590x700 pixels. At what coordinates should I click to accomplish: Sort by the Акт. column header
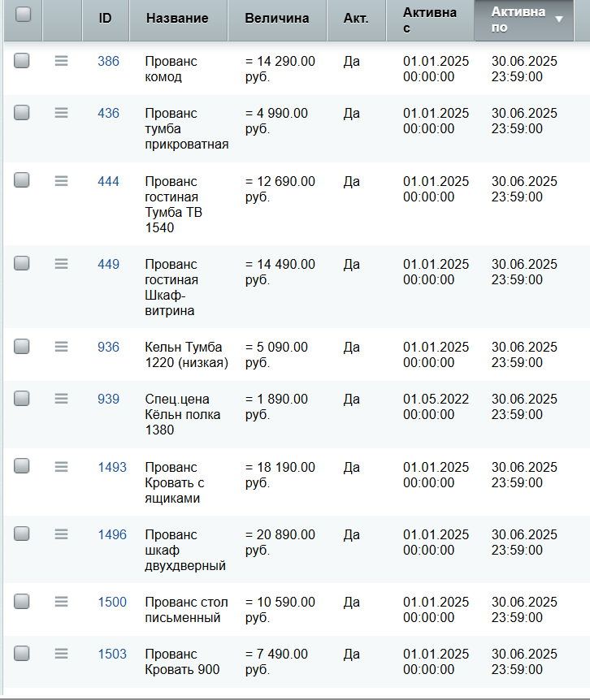pyautogui.click(x=356, y=19)
